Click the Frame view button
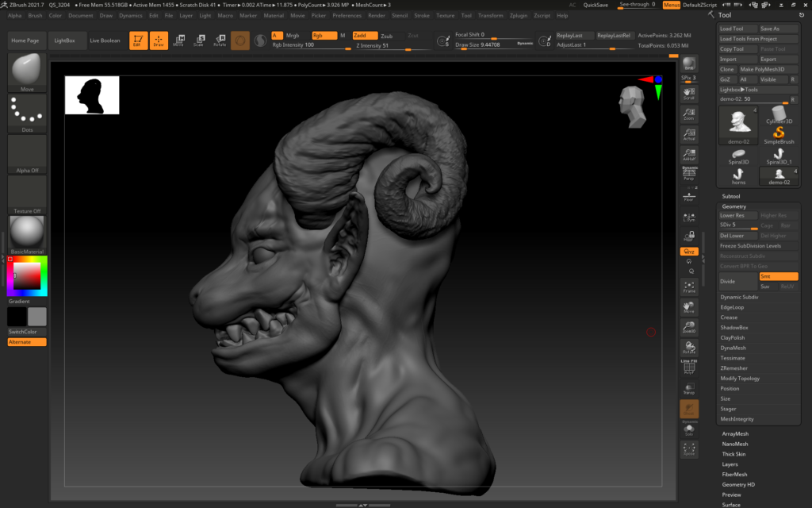 pyautogui.click(x=689, y=287)
